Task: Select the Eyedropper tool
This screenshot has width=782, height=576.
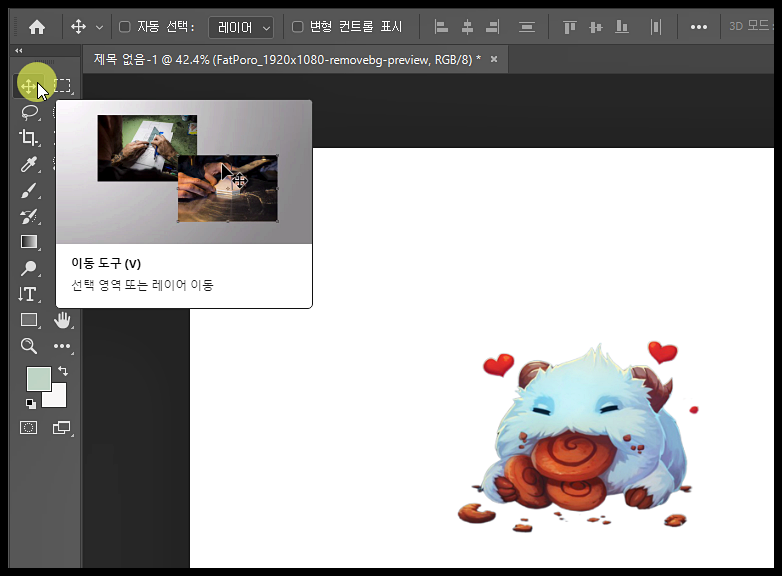Action: 29,164
